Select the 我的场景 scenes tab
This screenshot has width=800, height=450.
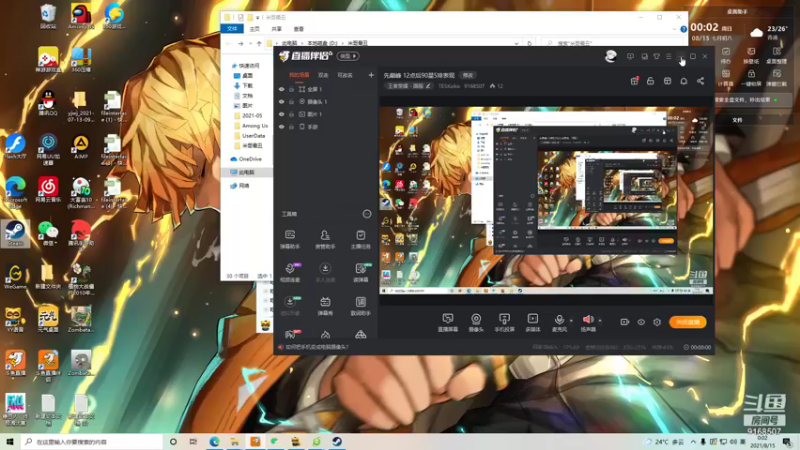point(299,75)
